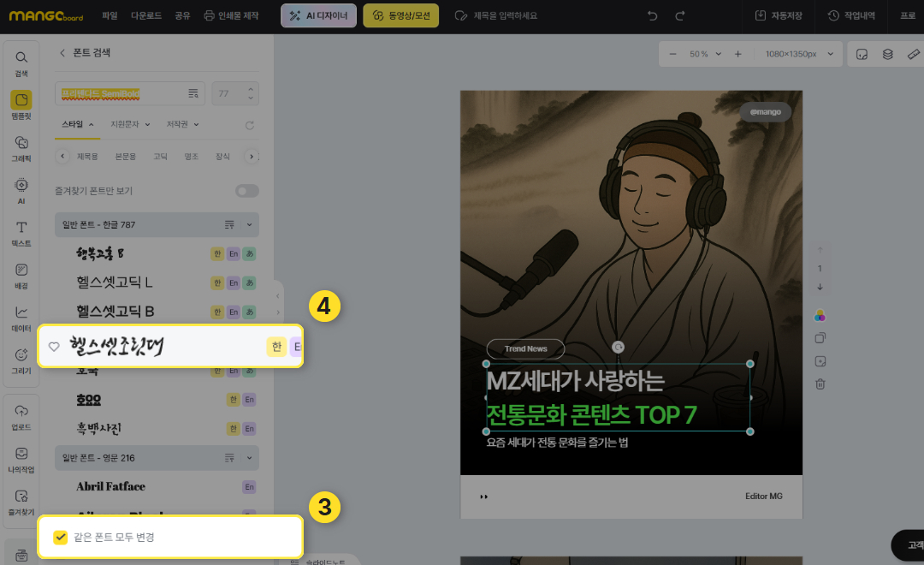Enable 즐겨찾기 폰트만 보기 switch

(246, 191)
